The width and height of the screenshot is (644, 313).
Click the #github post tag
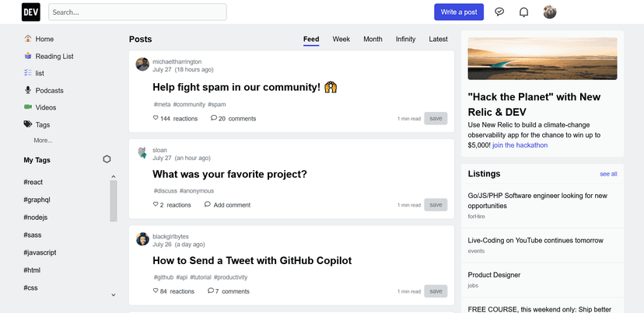163,277
